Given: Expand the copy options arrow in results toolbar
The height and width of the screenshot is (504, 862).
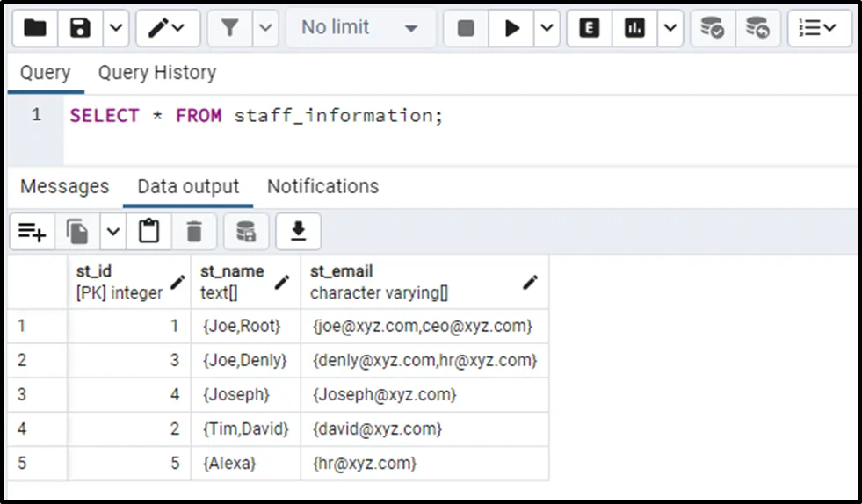Looking at the screenshot, I should pyautogui.click(x=113, y=232).
